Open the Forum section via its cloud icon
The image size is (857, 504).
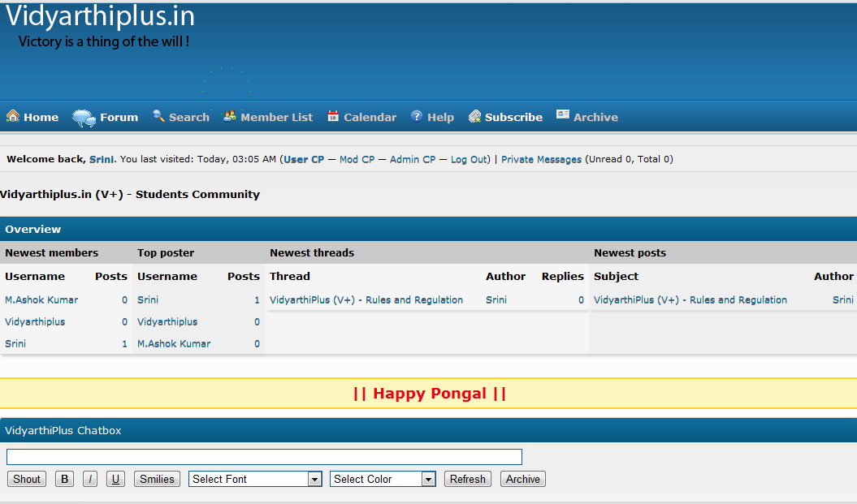(83, 117)
